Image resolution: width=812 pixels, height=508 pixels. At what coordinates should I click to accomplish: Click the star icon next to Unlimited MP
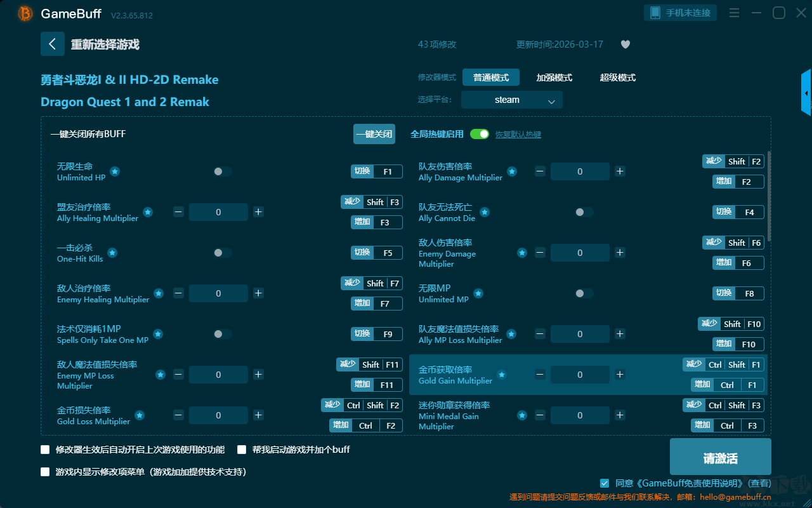(x=478, y=293)
